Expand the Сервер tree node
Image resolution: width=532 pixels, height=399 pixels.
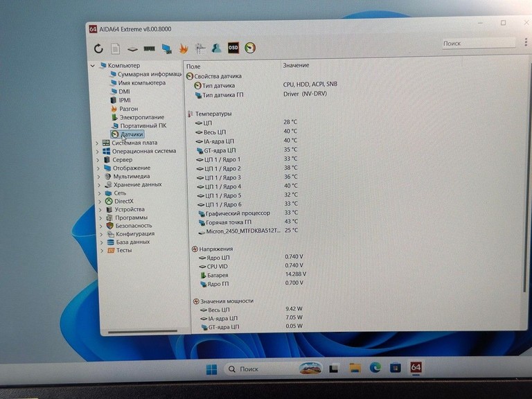98,160
